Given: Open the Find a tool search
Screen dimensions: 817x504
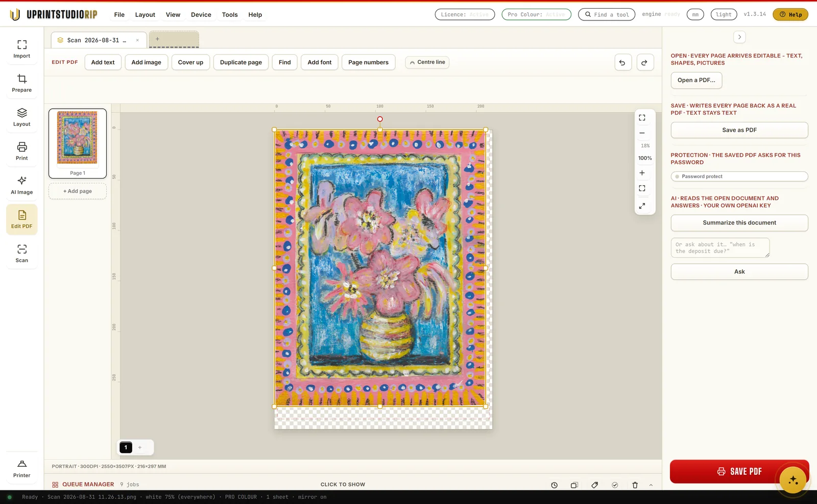Looking at the screenshot, I should [607, 15].
